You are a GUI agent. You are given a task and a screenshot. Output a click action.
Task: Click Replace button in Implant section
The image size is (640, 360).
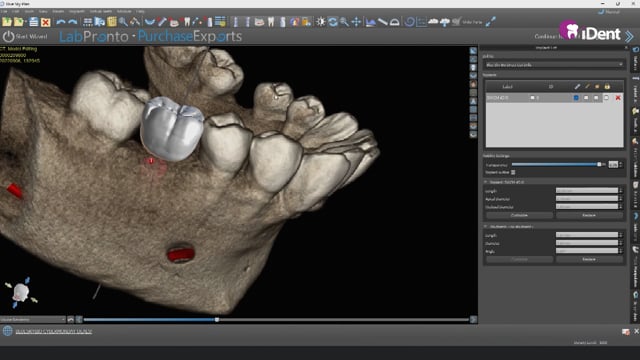(x=589, y=215)
